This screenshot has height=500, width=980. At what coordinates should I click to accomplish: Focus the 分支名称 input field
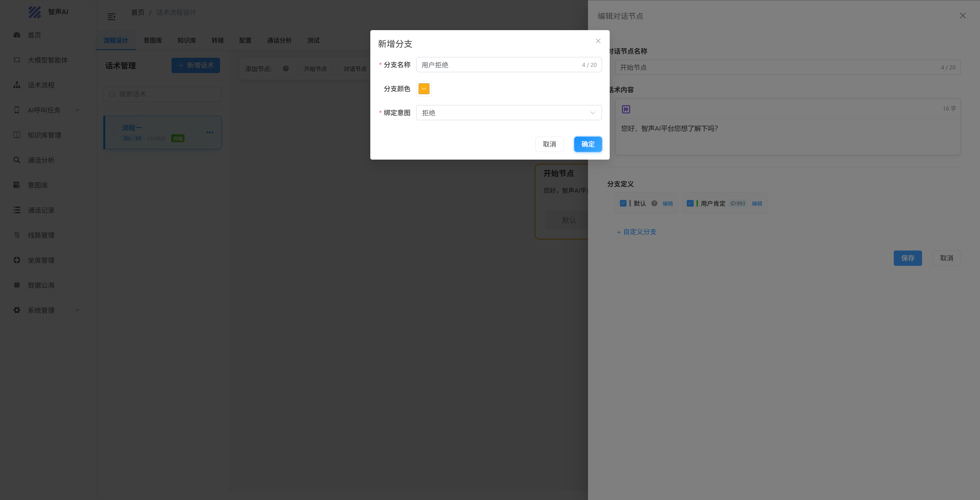[509, 65]
